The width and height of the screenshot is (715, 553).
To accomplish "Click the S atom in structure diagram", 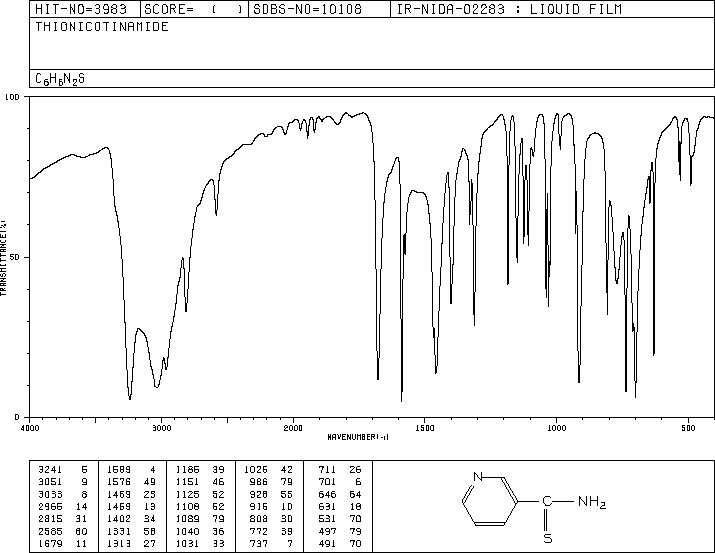I will pos(548,538).
